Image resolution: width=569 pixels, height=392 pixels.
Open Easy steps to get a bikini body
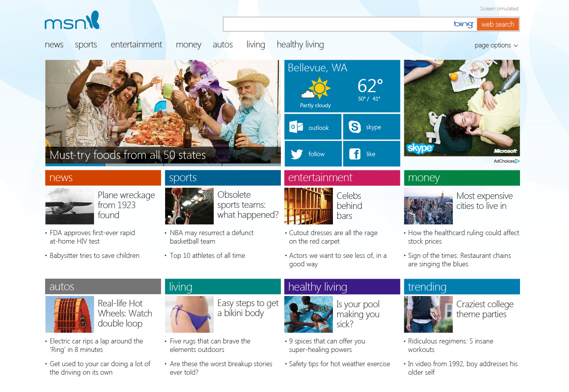click(x=248, y=308)
